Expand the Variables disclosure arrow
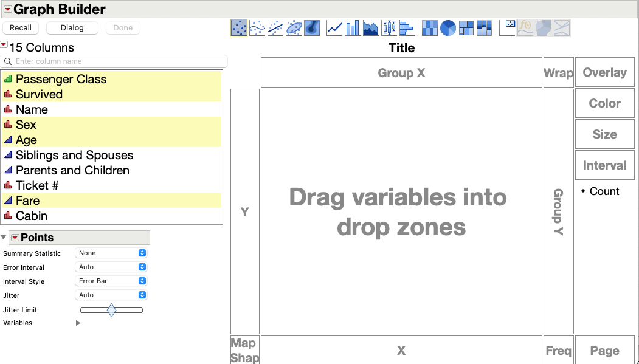The height and width of the screenshot is (364, 639). click(x=78, y=323)
